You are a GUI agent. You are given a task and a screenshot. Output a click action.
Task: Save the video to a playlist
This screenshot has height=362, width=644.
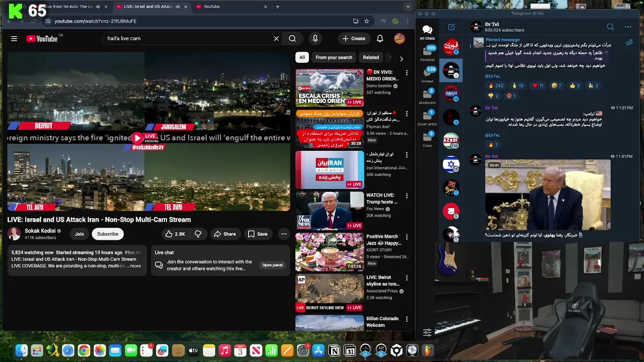click(257, 234)
